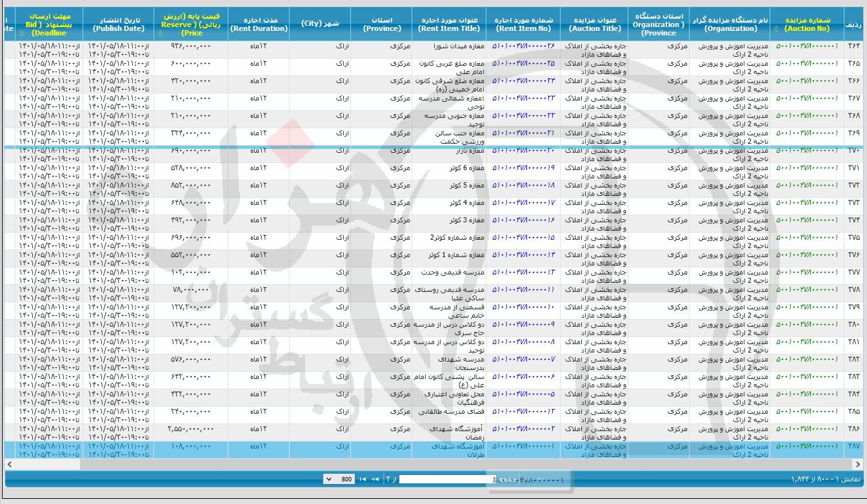Click the Publish Date column header

(x=118, y=24)
